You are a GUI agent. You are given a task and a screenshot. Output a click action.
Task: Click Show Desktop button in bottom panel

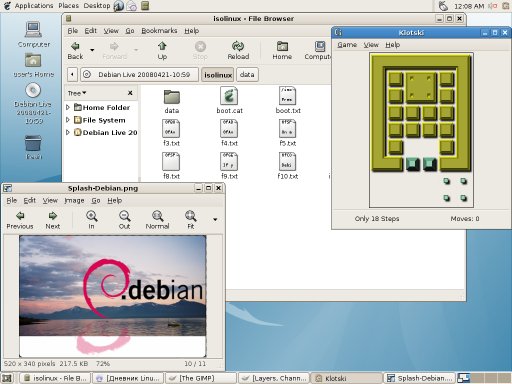tap(7, 378)
